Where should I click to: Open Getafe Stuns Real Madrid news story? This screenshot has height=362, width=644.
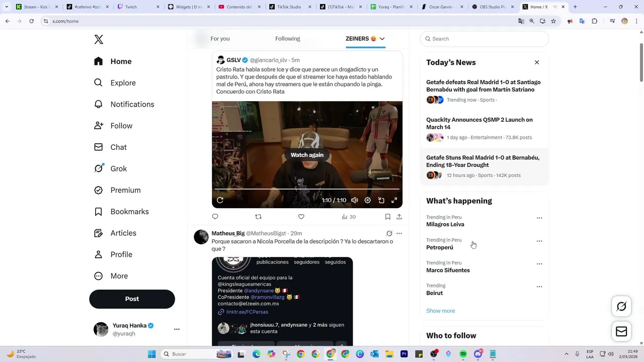coord(485,166)
